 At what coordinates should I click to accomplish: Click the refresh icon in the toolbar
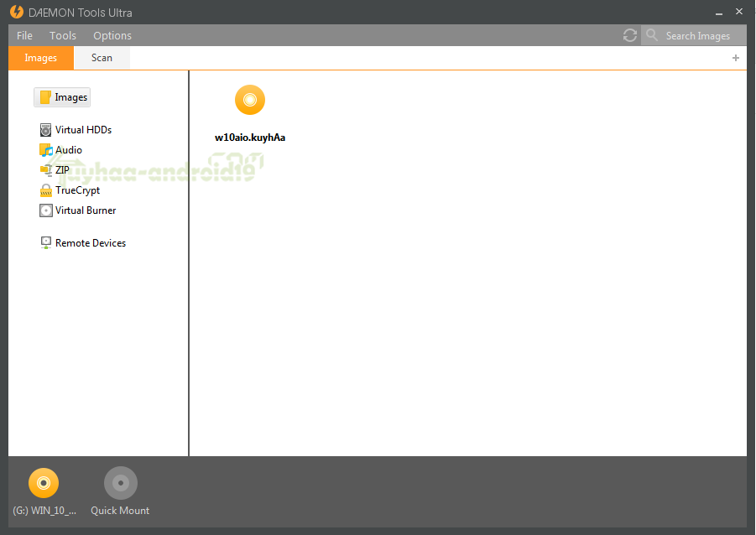click(x=629, y=35)
